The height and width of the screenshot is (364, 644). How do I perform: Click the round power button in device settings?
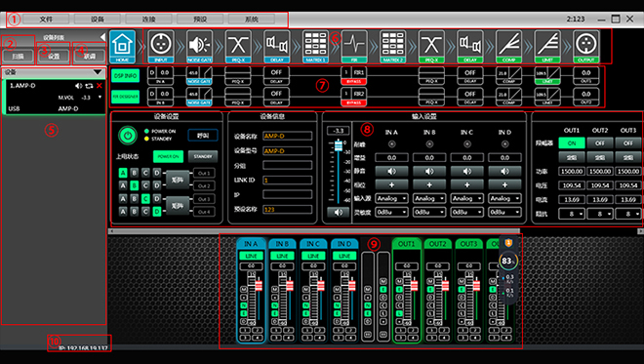tap(128, 136)
